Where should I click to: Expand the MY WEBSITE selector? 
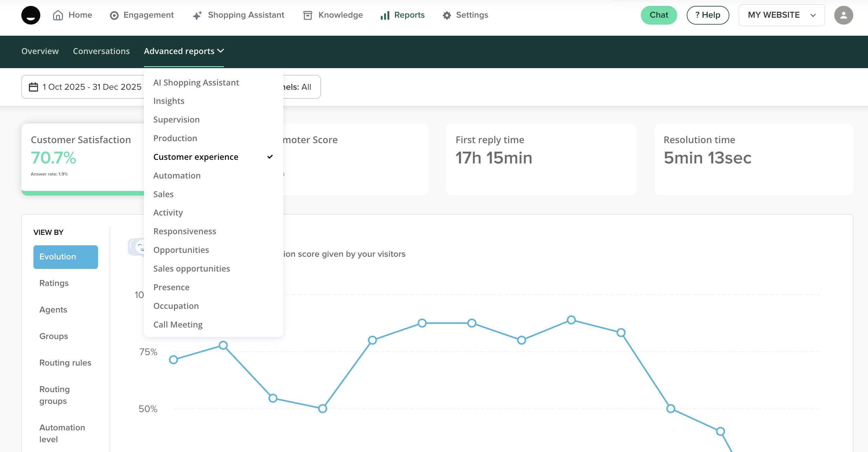[x=781, y=15]
